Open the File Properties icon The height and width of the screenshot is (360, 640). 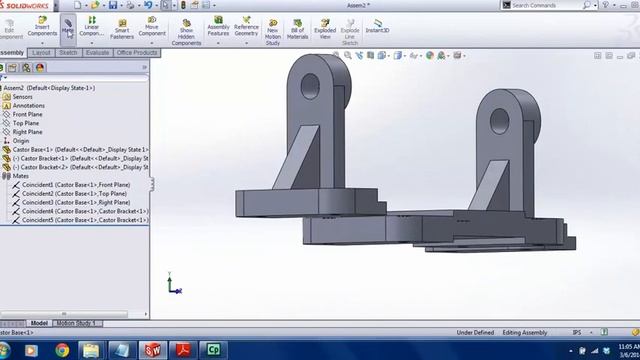pyautogui.click(x=195, y=5)
